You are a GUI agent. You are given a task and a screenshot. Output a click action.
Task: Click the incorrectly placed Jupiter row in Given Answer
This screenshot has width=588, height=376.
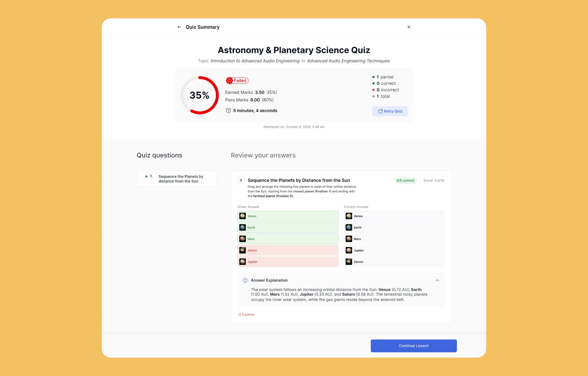tap(288, 262)
